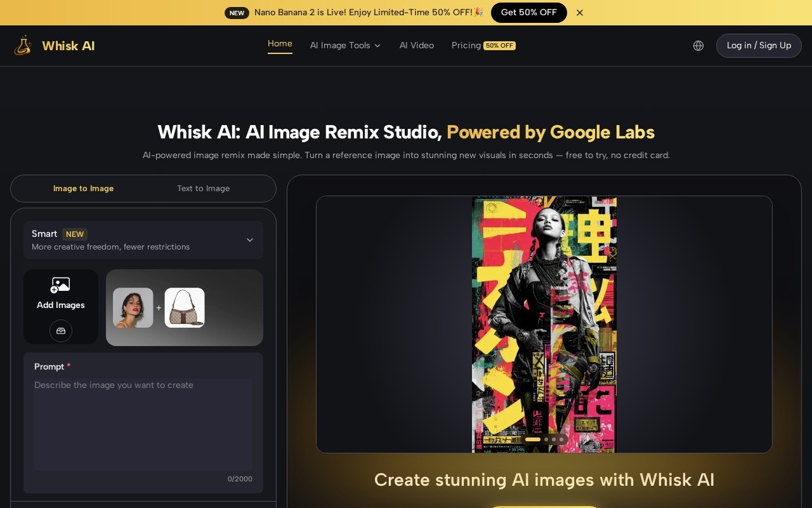
Task: Expand the AI Image Tools dropdown menu
Action: (345, 46)
